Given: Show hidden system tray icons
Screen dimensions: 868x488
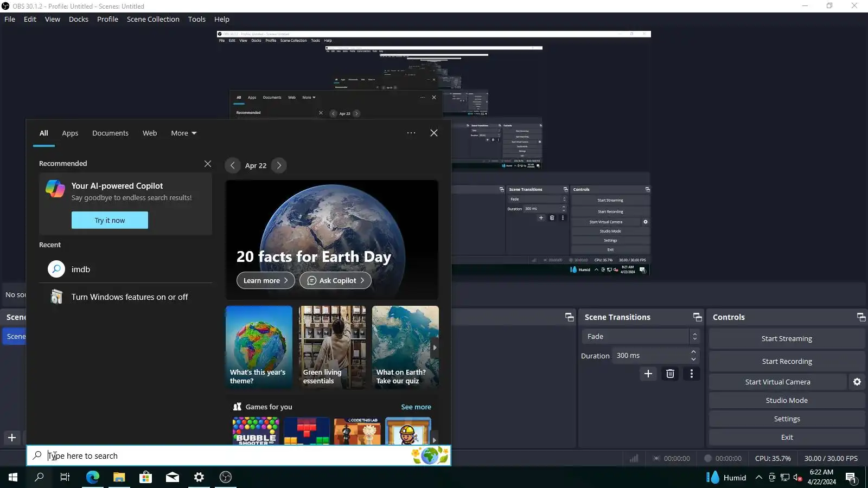Looking at the screenshot, I should tap(759, 478).
